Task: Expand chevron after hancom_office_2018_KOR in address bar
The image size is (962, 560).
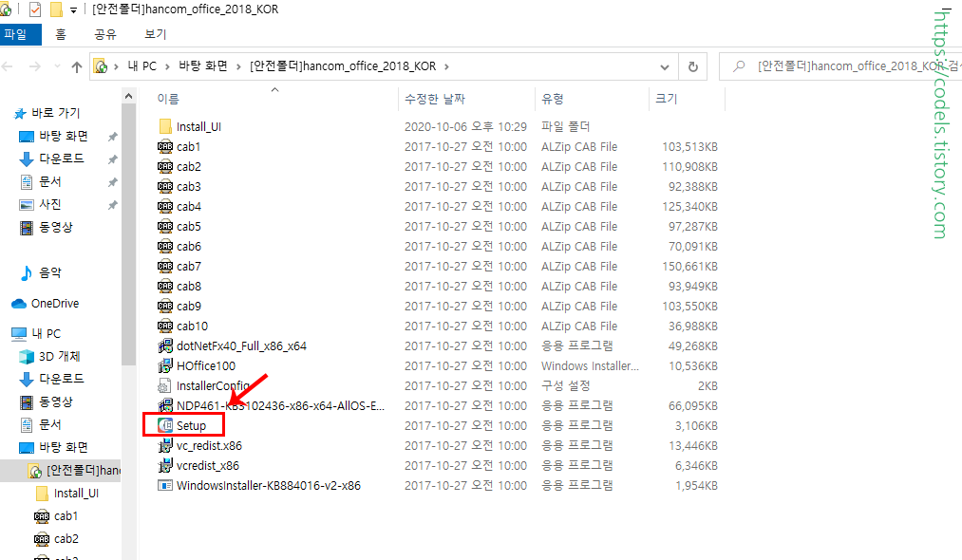Action: [446, 66]
